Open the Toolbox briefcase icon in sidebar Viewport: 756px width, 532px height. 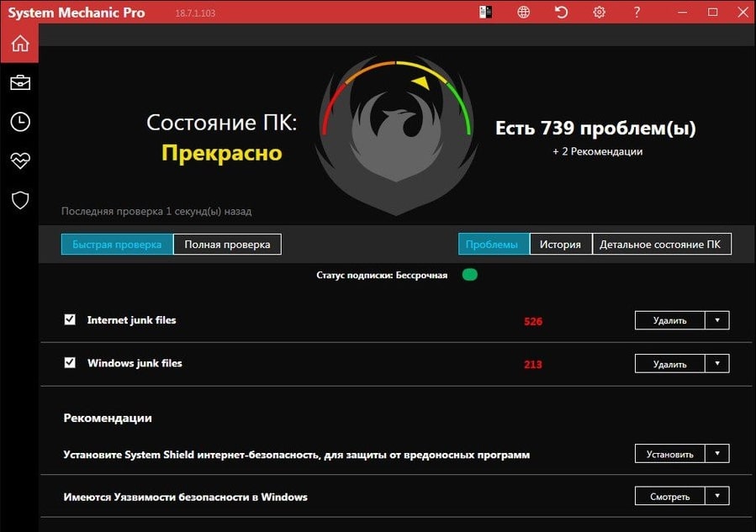click(19, 82)
